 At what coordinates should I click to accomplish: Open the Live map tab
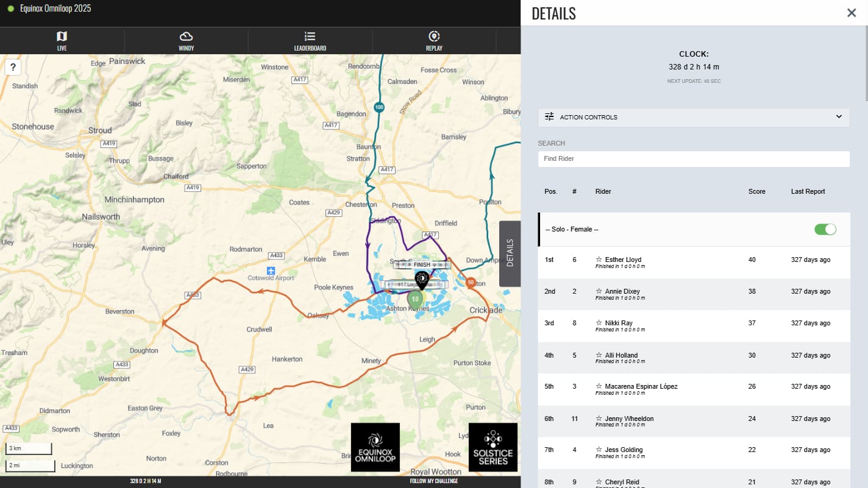point(62,41)
